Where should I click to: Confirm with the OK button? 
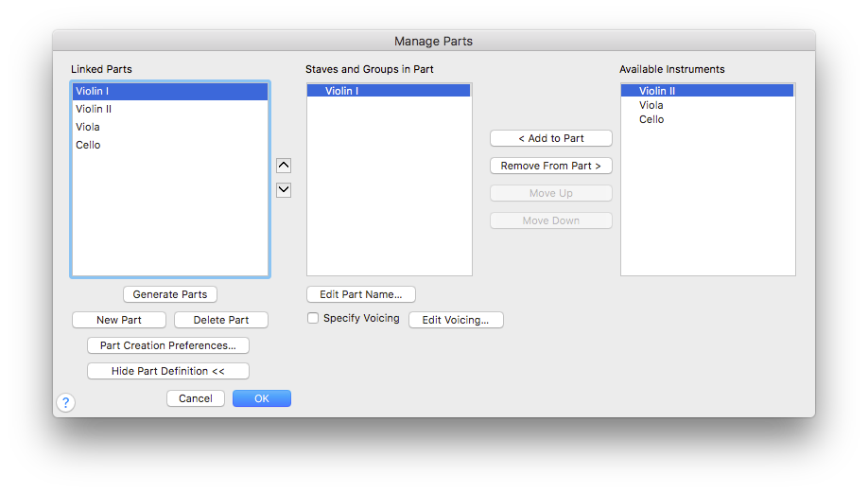[x=262, y=398]
